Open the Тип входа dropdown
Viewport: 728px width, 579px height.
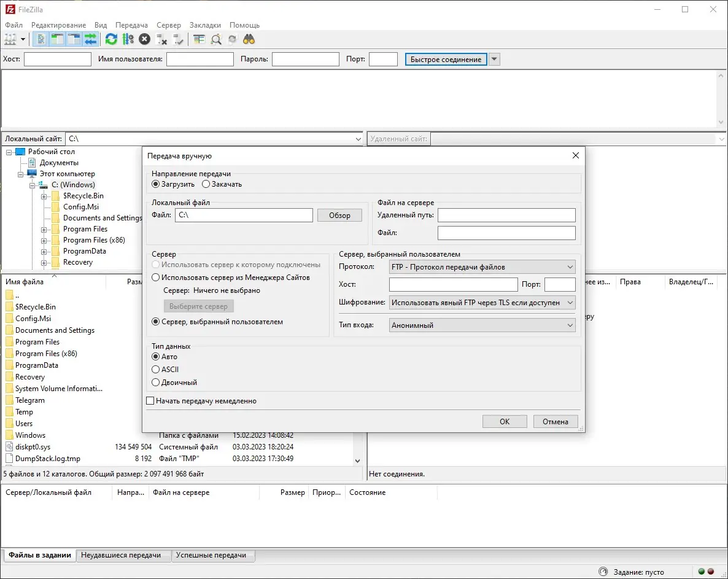tap(482, 325)
